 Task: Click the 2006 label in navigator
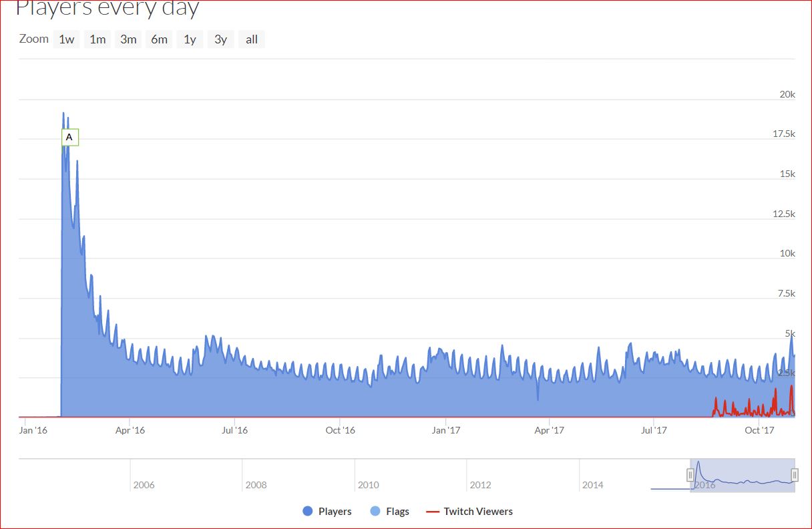click(144, 485)
